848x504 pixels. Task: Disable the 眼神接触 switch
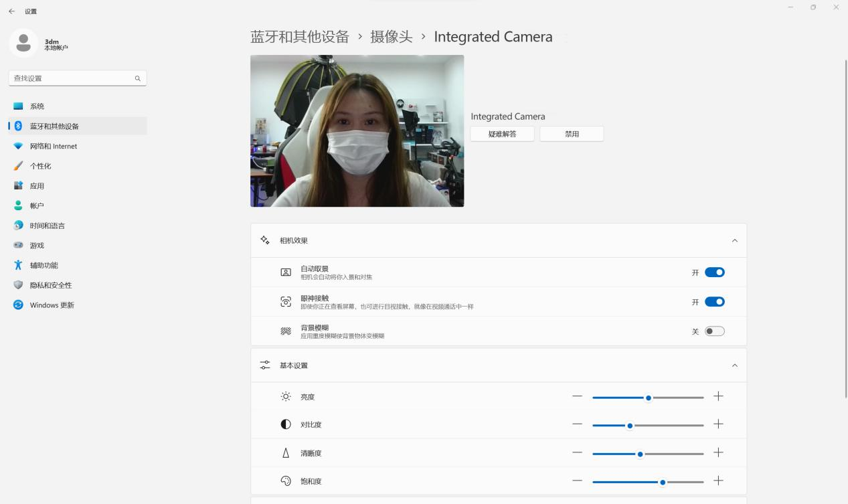tap(714, 302)
